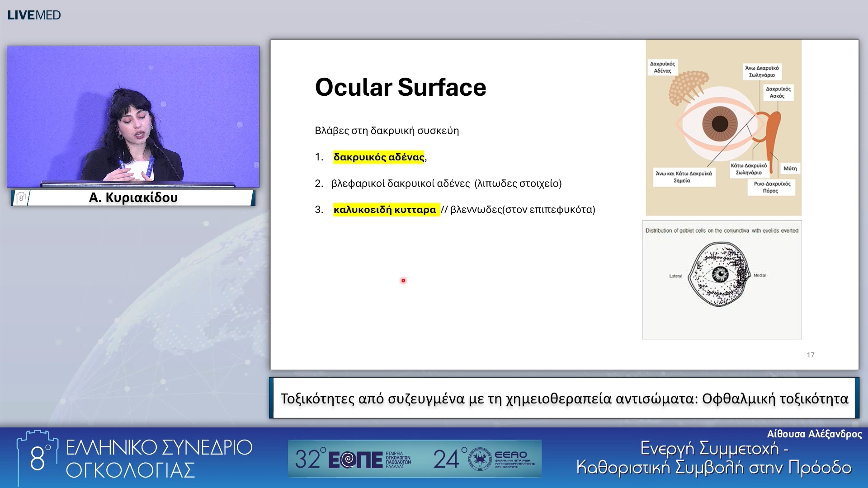Select the text βλεννωδες(στον επιπεφυκότα)
This screenshot has width=868, height=488.
click(523, 210)
